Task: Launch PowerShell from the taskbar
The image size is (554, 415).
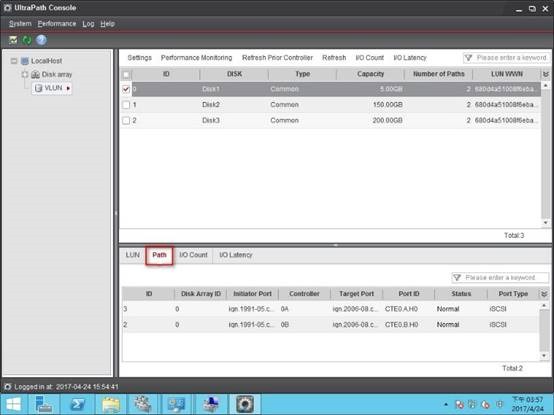Action: point(77,404)
